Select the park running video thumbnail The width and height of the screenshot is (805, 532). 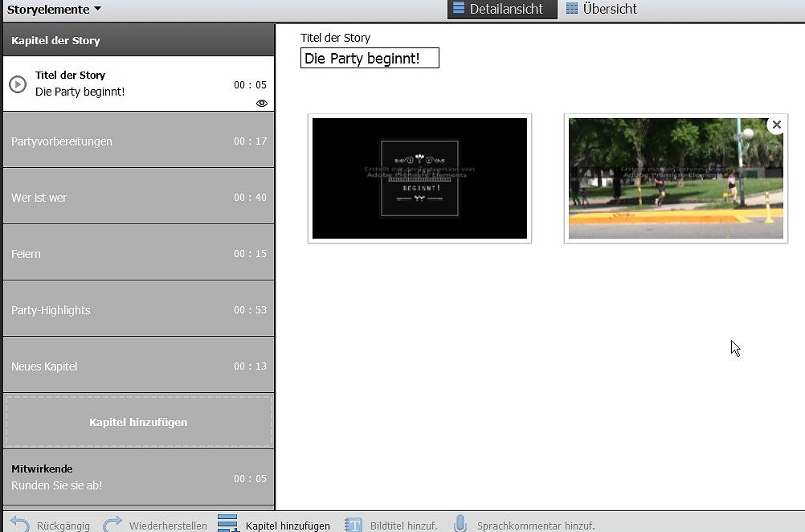pos(676,178)
